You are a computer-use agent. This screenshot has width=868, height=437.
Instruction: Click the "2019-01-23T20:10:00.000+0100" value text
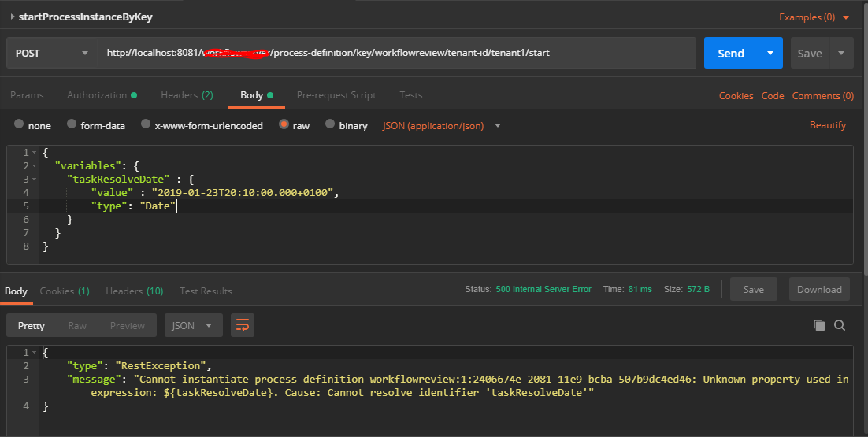pos(243,192)
